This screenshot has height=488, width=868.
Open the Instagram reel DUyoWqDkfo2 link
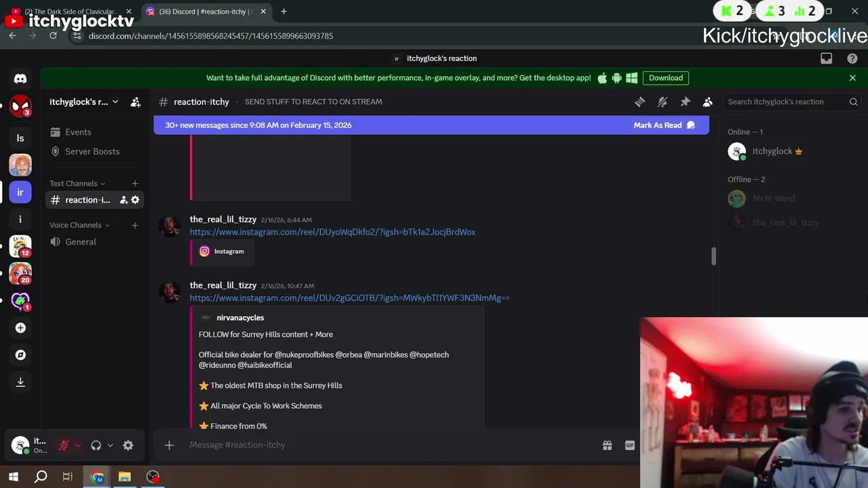click(x=332, y=232)
